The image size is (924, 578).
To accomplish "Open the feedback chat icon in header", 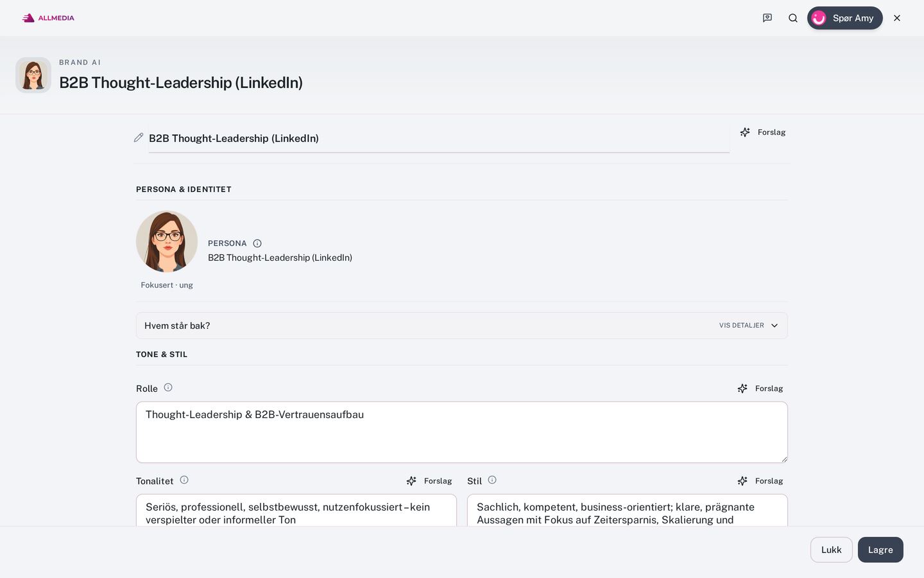I will point(767,18).
